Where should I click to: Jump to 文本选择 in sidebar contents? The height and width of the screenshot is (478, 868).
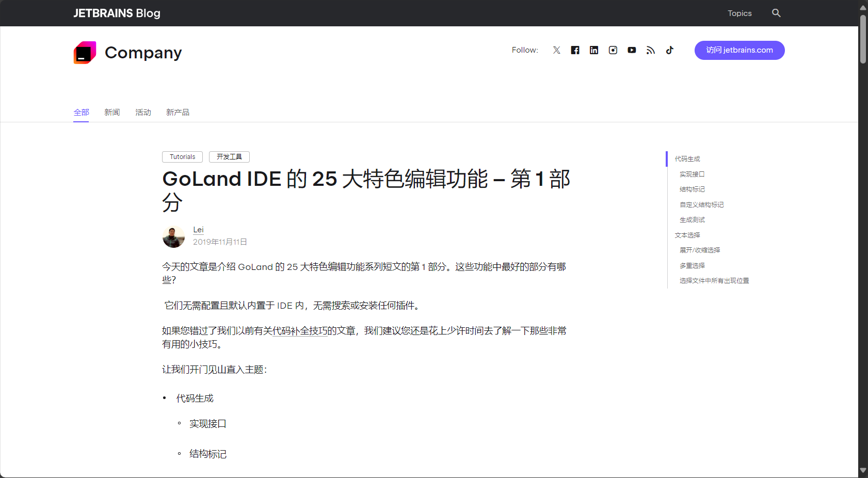click(x=687, y=235)
